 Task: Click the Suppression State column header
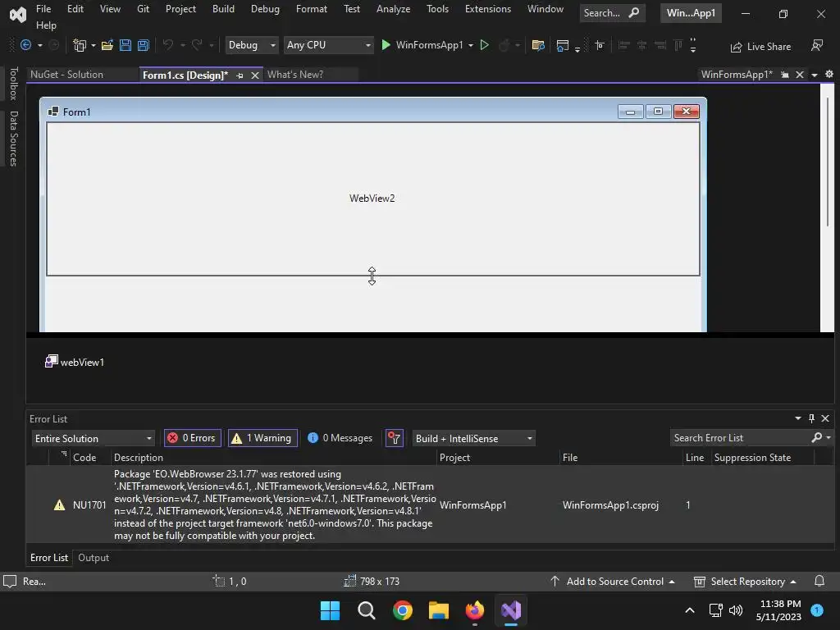(762, 458)
